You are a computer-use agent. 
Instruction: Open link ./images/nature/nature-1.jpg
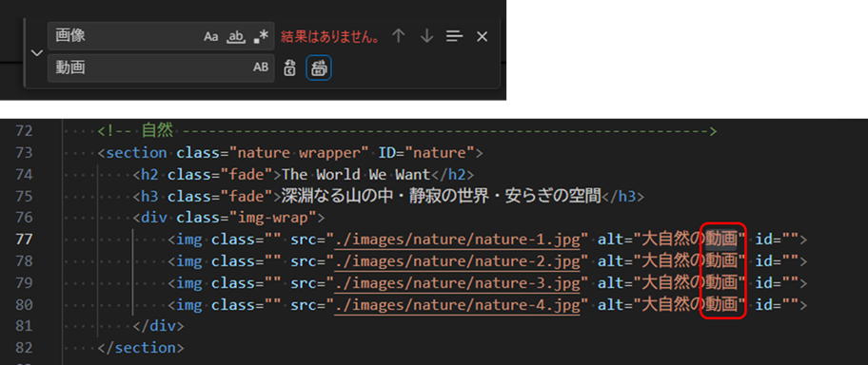click(x=457, y=240)
